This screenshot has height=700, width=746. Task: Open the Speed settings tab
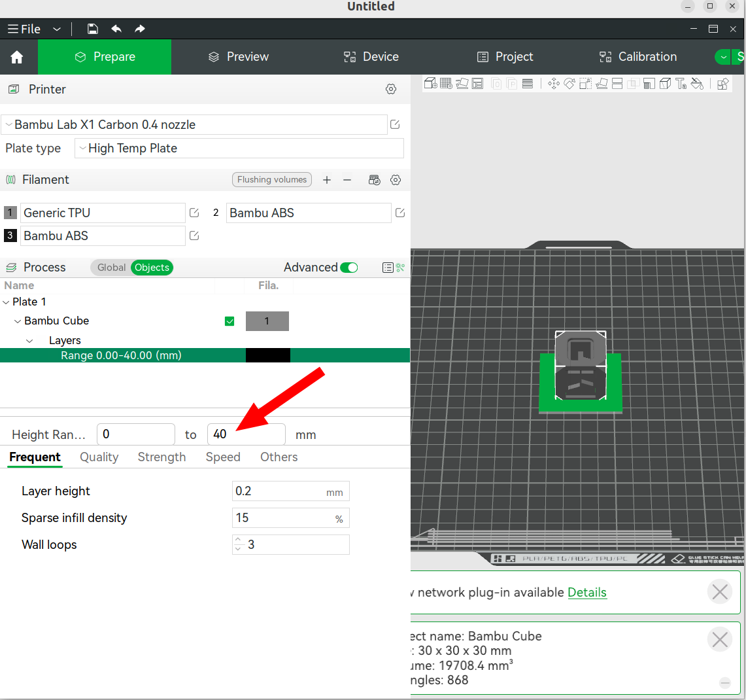[223, 457]
